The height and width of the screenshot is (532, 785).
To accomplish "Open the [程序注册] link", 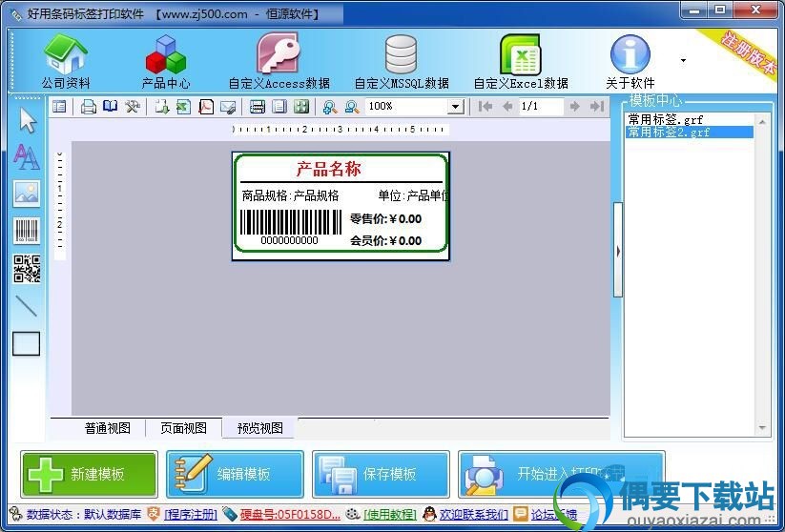I will pos(190,514).
